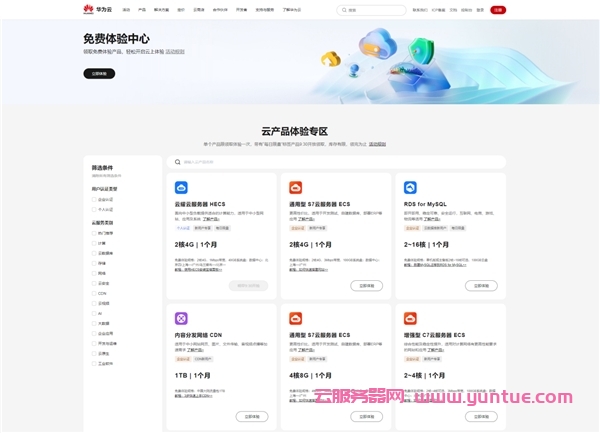600x433 pixels.
Task: Click the magnifier icon in product search bar
Action: point(177,161)
